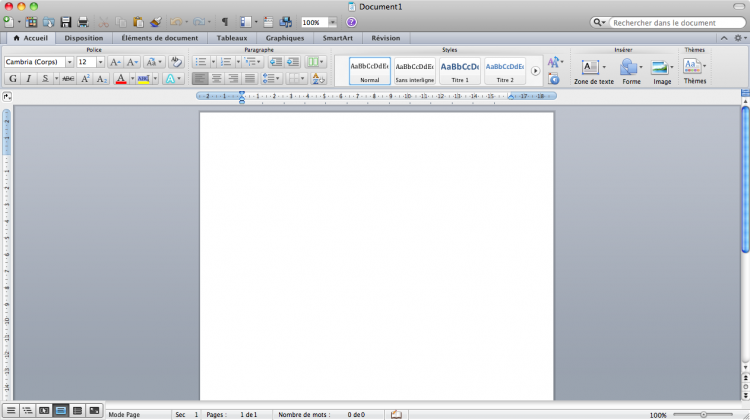Viewport: 750px width, 420px height.
Task: Click the zoom slider in status bar
Action: [703, 413]
